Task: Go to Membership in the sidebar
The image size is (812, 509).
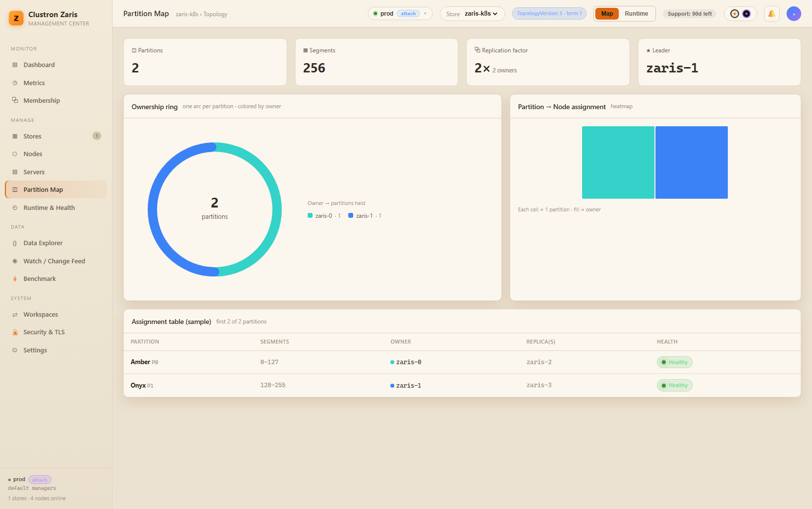Action: (56, 100)
